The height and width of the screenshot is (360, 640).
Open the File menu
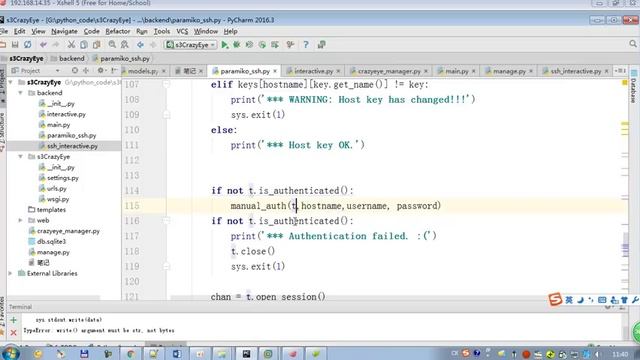(x=4, y=31)
